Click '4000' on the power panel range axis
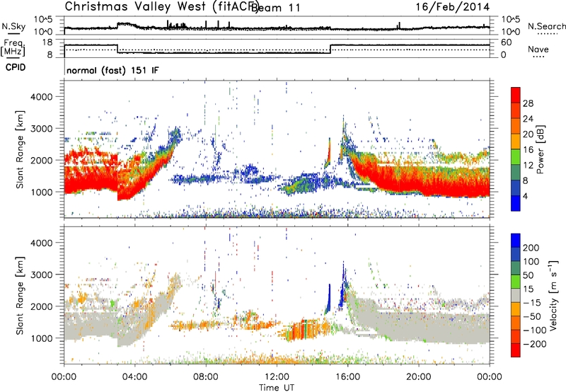 (x=41, y=97)
